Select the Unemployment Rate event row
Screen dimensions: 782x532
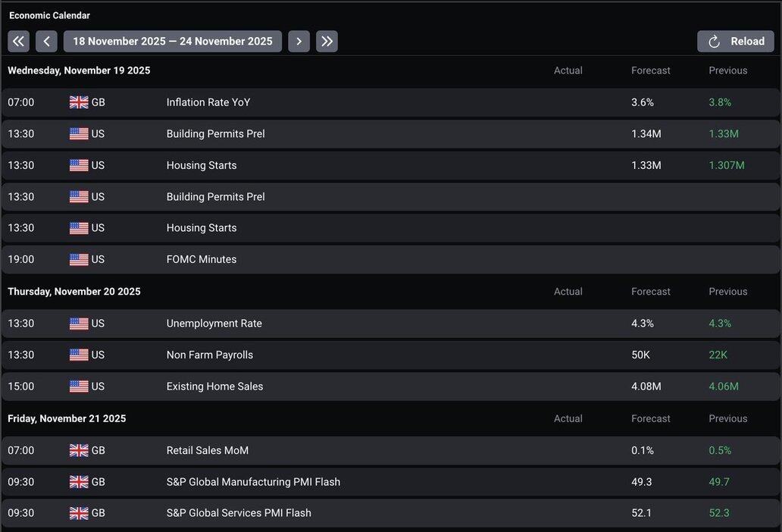[214, 324]
